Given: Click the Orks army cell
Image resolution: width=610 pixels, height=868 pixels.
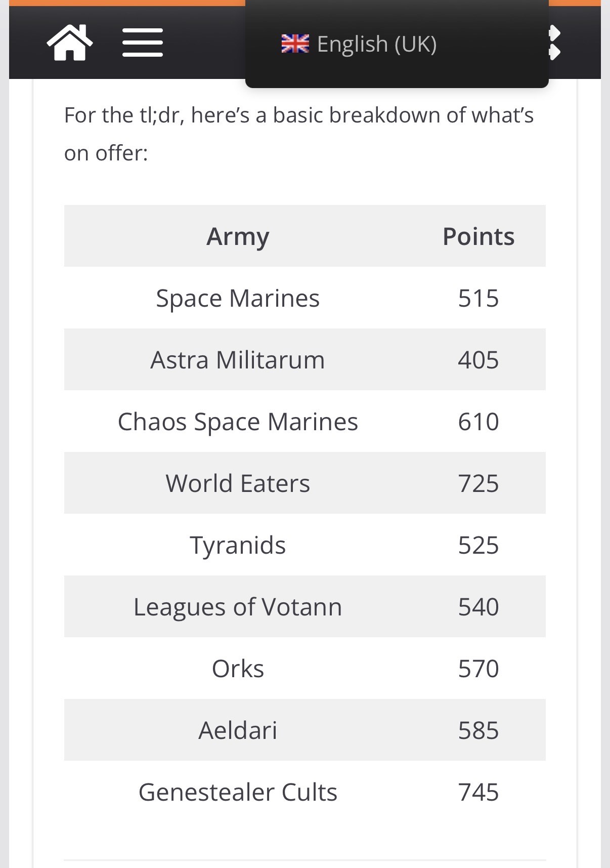Looking at the screenshot, I should (238, 669).
